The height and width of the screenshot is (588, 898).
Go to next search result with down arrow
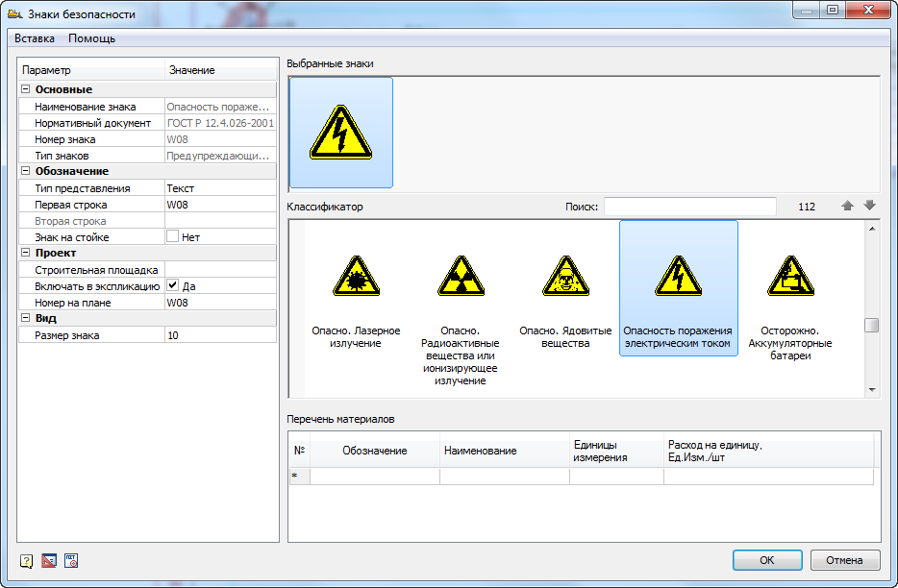(x=869, y=206)
